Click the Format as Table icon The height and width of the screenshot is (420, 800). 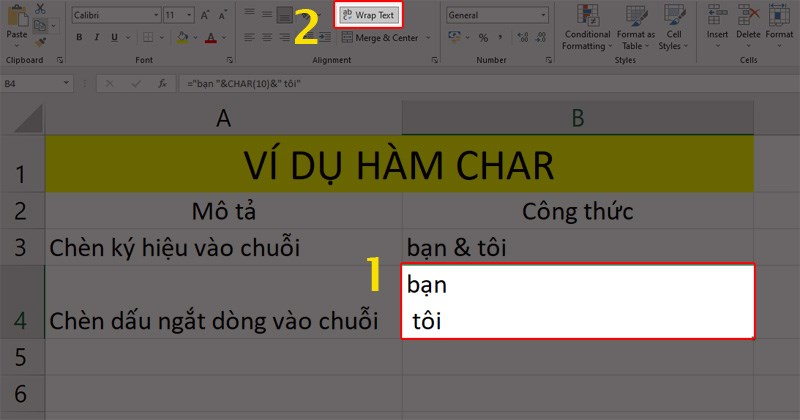[x=636, y=27]
